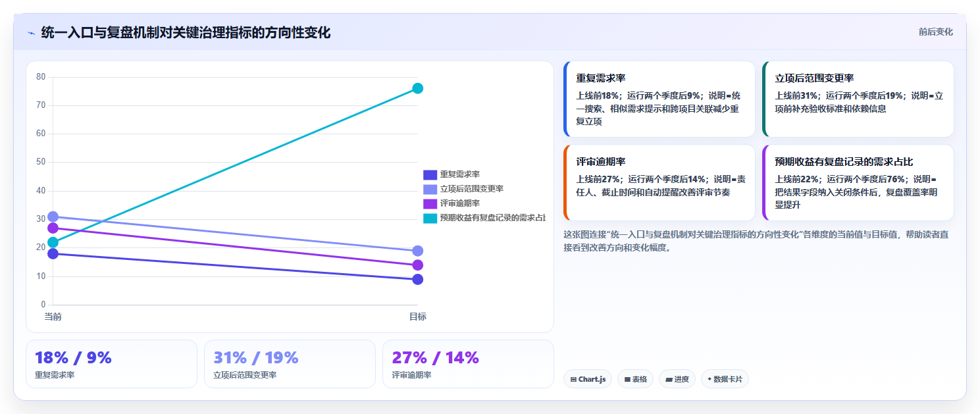Select the indigo 目标 point at 9

[417, 280]
